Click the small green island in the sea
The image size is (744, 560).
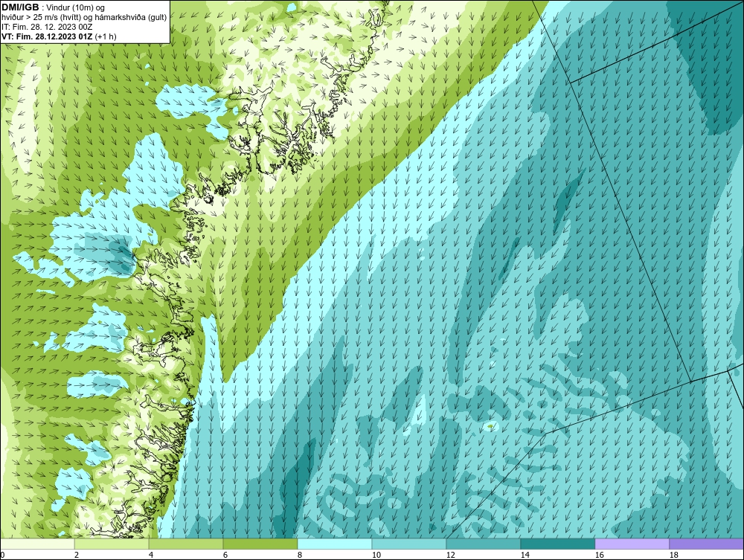(490, 427)
